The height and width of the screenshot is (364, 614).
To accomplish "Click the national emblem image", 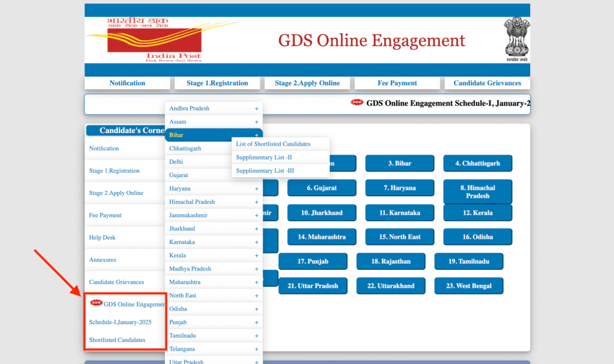I will (516, 39).
